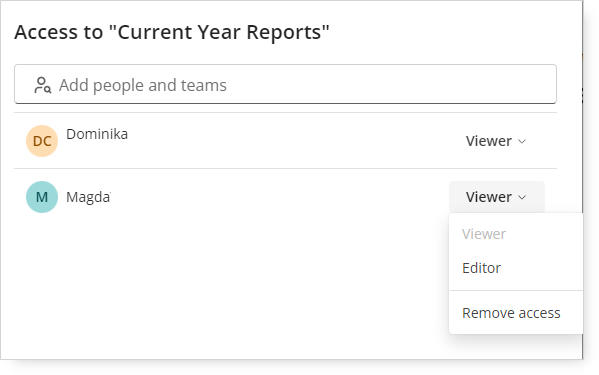Focus the Add people and teams field
This screenshot has width=599, height=375.
click(285, 84)
